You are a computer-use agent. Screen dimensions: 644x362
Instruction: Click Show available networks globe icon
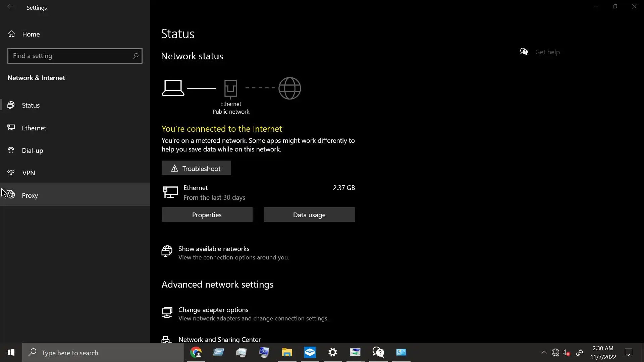[167, 251]
